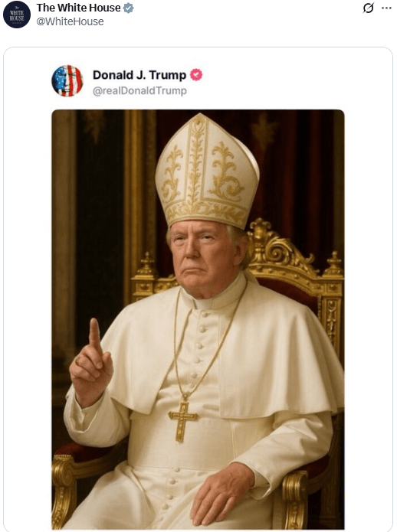The height and width of the screenshot is (532, 397).
Task: Click the @realDonaldTrump handle
Action: [x=139, y=91]
